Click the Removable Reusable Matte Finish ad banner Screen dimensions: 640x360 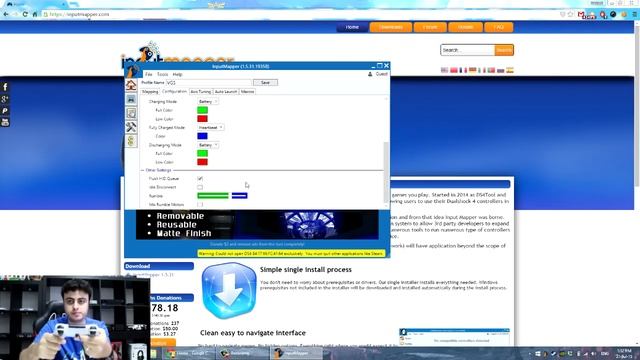tap(257, 224)
